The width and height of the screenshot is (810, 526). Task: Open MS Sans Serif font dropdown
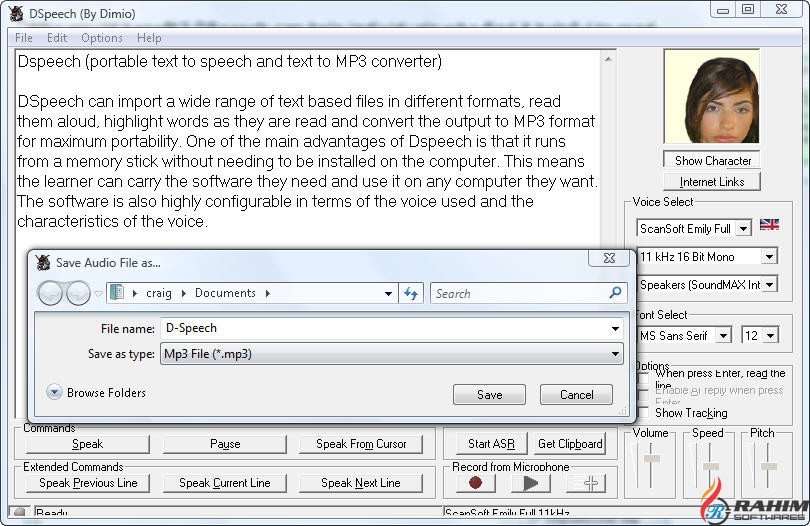pos(723,336)
